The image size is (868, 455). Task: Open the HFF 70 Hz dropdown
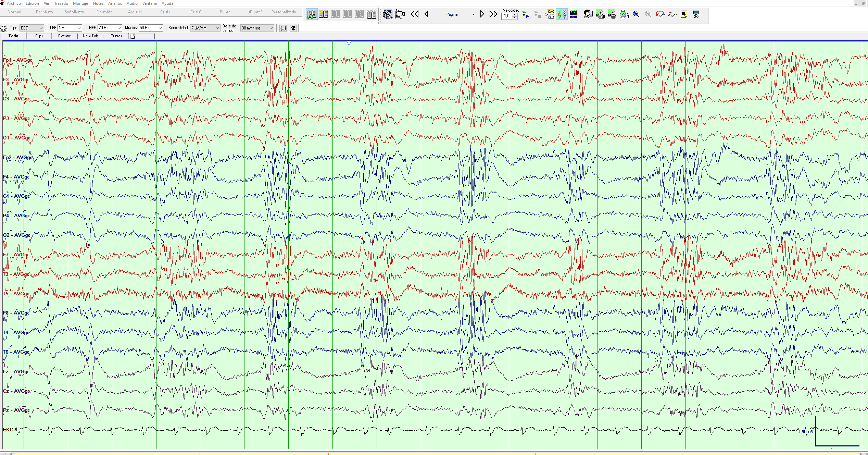point(110,28)
